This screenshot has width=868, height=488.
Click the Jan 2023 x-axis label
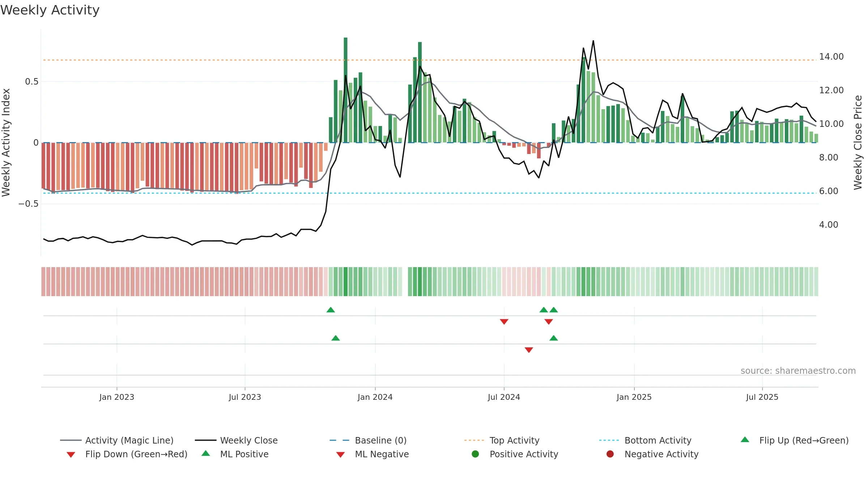[x=117, y=397]
